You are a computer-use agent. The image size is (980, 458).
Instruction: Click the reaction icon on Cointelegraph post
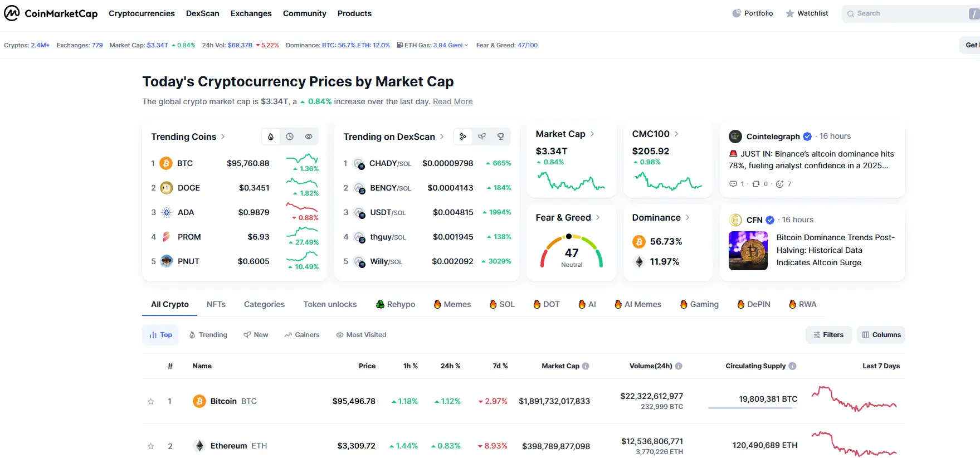(x=779, y=184)
